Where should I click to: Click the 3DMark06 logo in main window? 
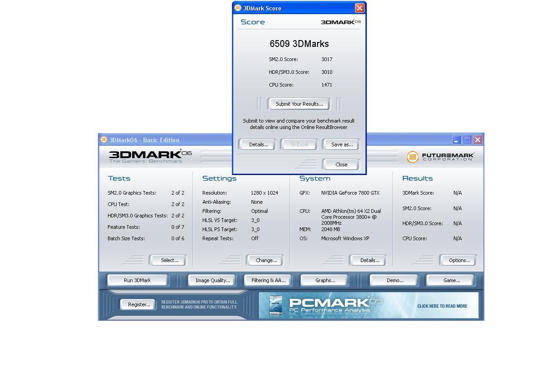point(150,156)
